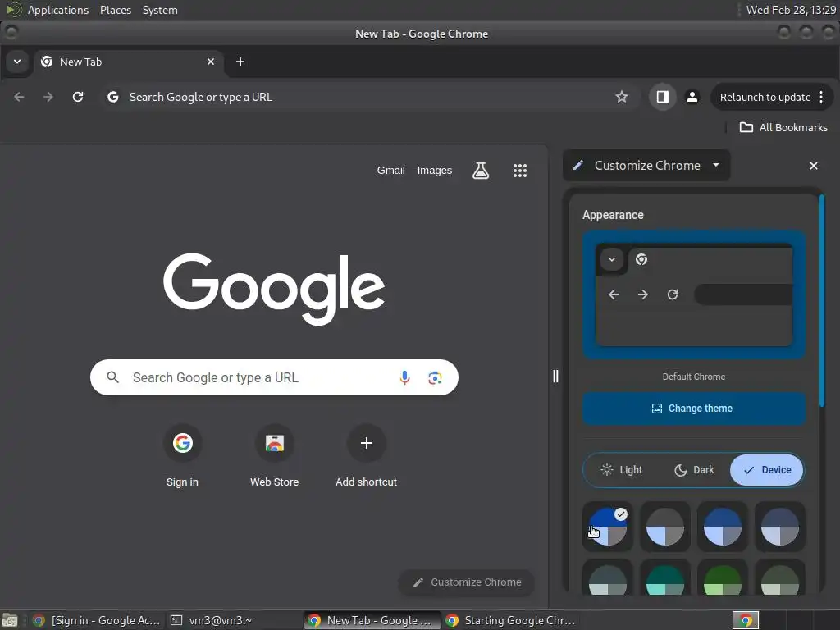
Task: Open the Images link
Action: (435, 171)
